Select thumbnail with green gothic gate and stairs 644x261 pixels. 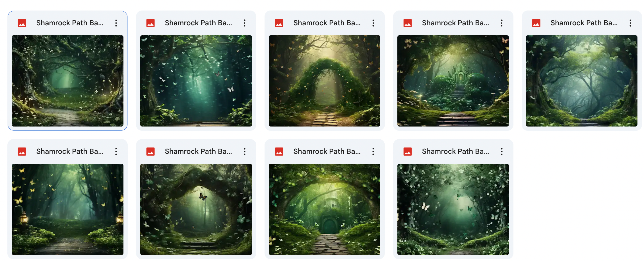(453, 81)
